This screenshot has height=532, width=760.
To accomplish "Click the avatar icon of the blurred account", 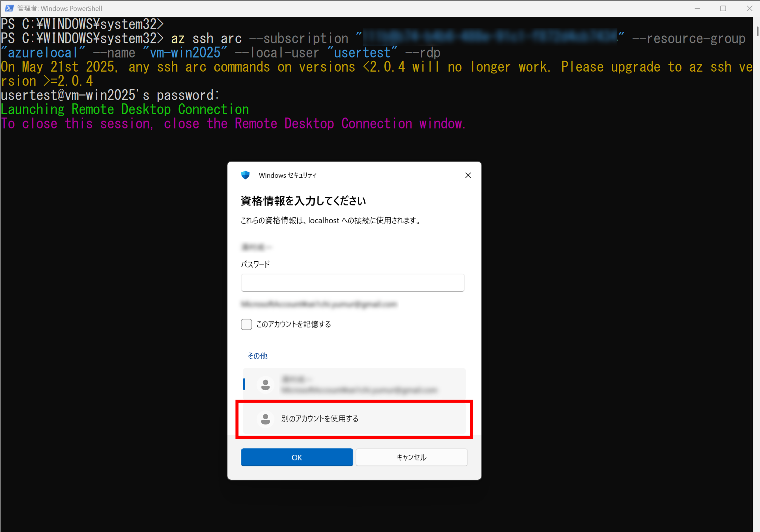I will click(x=265, y=385).
